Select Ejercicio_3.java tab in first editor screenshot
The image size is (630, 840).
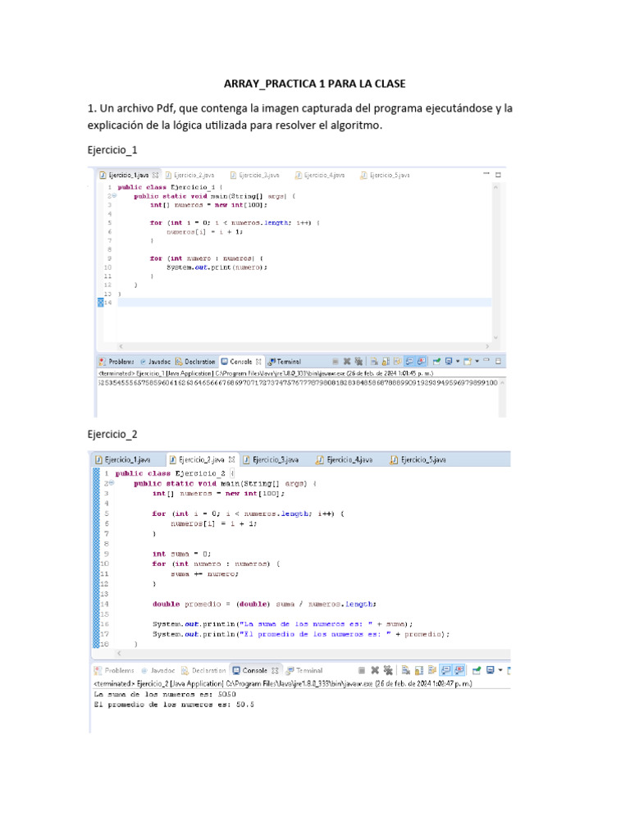[x=255, y=176]
